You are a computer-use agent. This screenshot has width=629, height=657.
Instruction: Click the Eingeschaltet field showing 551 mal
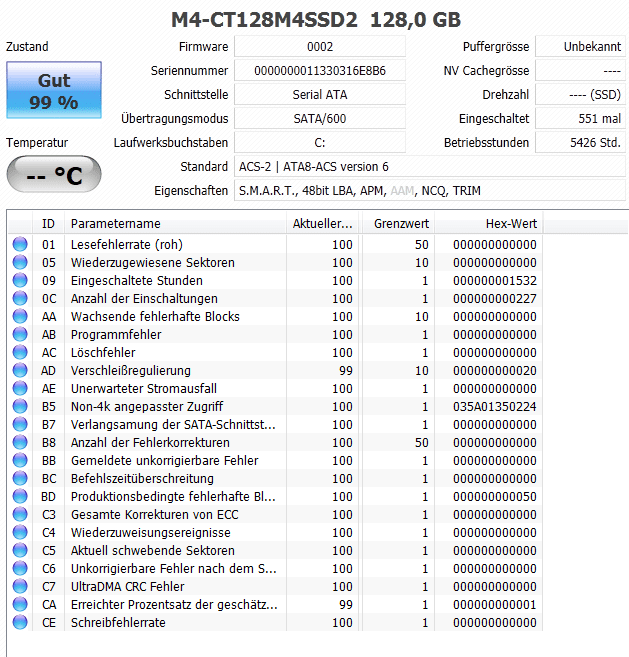[x=580, y=119]
